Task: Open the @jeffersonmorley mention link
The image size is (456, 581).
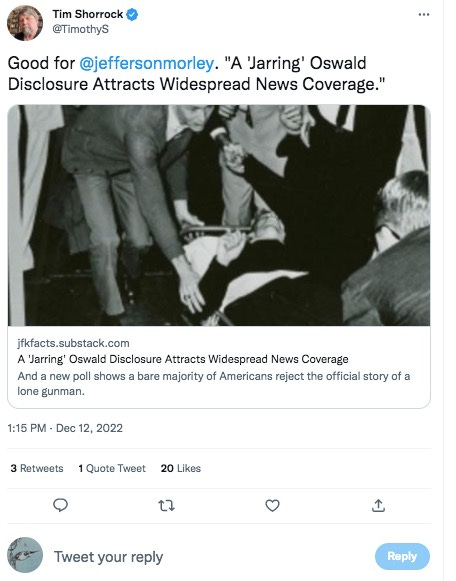Action: tap(146, 63)
